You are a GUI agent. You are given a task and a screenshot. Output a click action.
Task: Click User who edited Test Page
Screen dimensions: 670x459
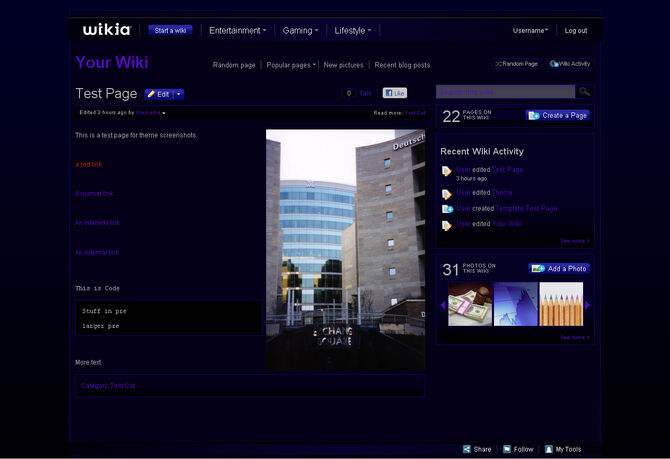pos(463,170)
